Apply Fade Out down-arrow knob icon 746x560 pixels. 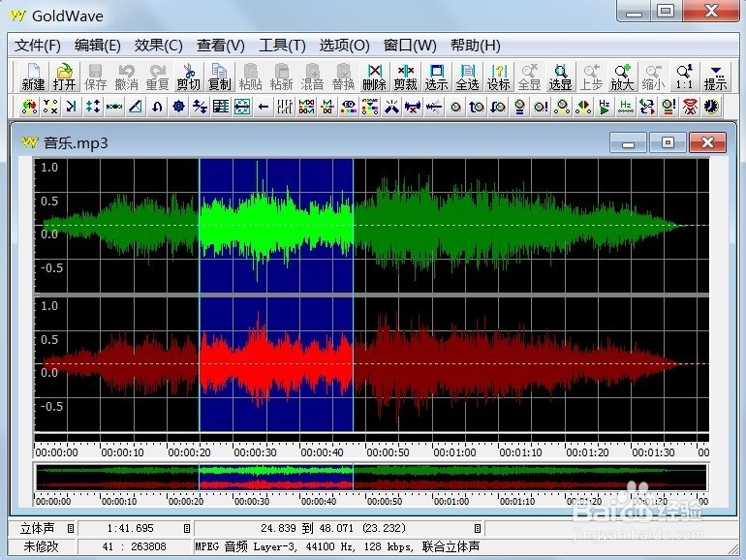coord(498,107)
